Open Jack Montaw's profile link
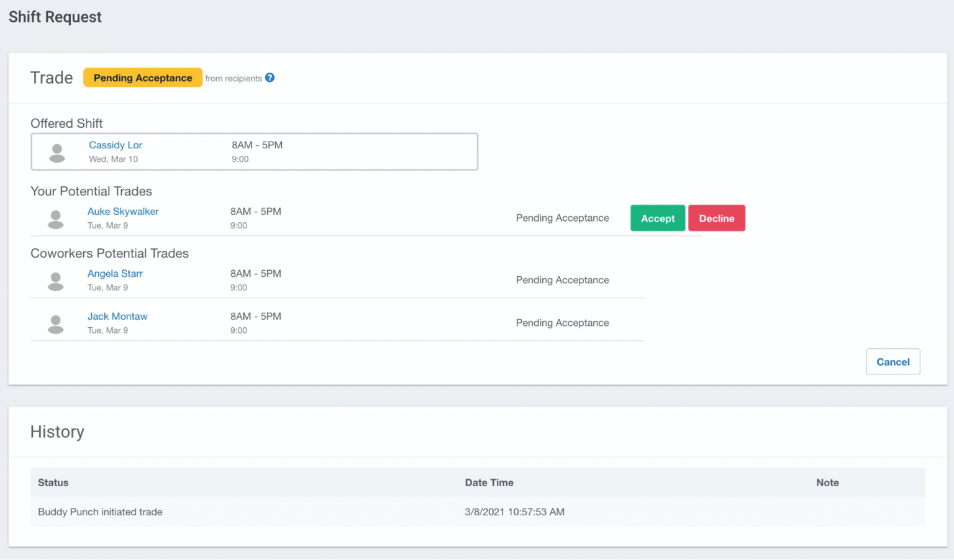 [x=117, y=316]
